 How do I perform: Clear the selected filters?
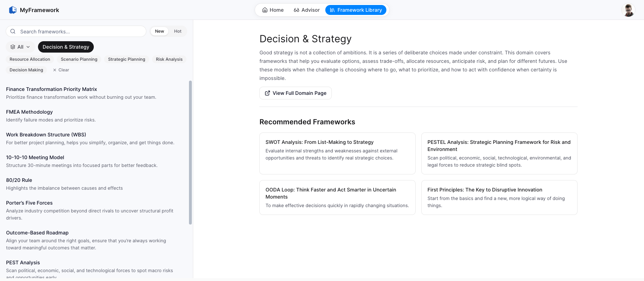61,70
